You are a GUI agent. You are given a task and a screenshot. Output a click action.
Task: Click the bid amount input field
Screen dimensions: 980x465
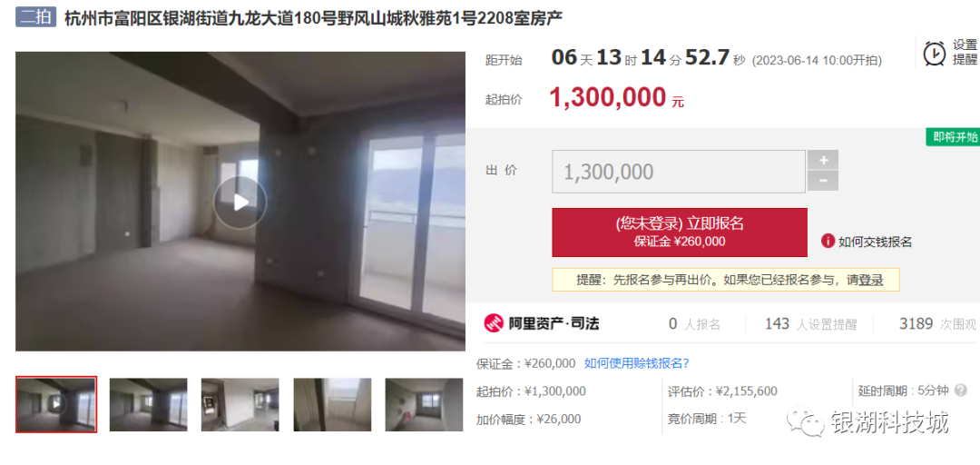coord(678,171)
